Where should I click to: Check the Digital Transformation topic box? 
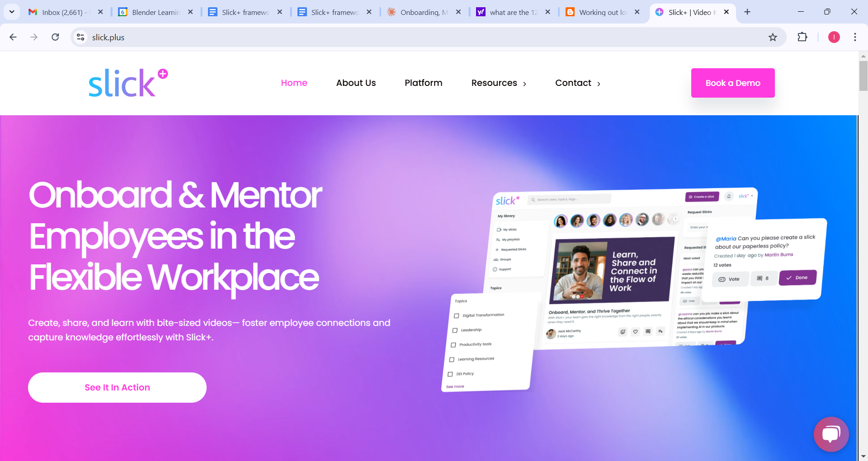(x=457, y=316)
